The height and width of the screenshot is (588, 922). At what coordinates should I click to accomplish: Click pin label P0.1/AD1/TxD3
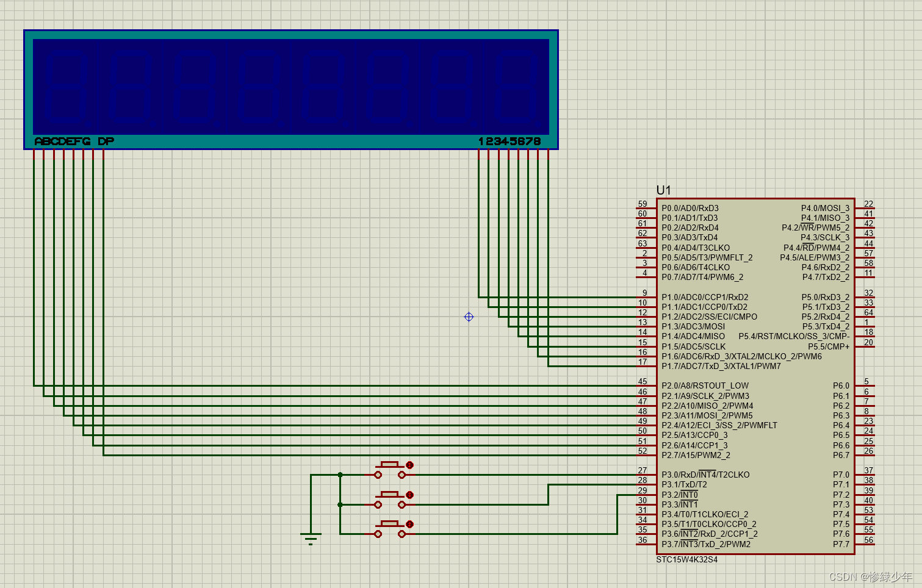click(690, 218)
